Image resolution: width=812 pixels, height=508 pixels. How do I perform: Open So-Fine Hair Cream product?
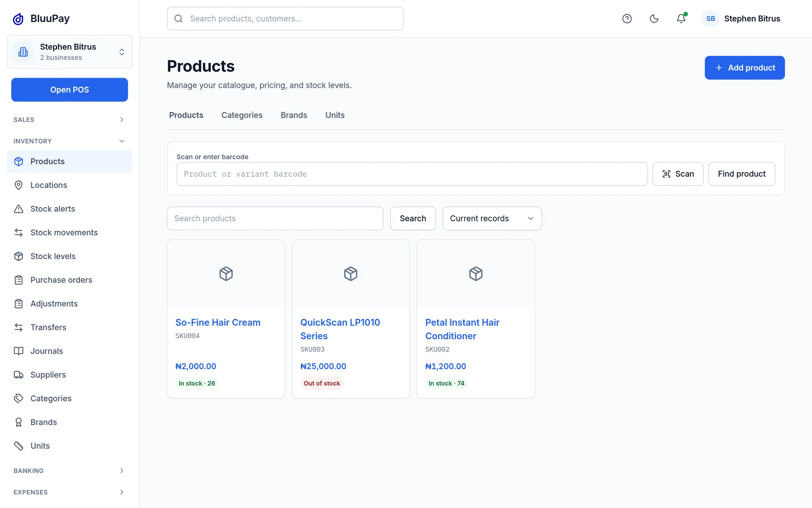point(218,322)
